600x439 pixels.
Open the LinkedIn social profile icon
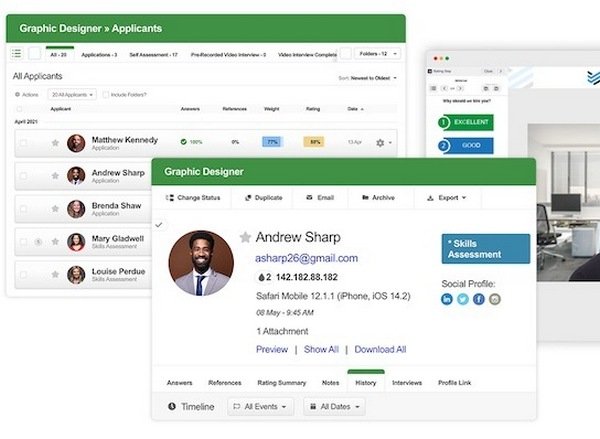tap(447, 299)
